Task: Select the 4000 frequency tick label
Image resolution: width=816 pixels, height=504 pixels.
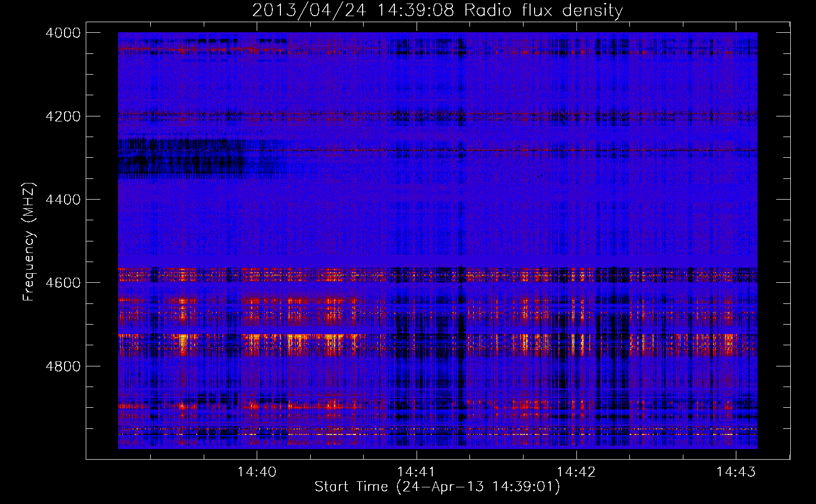Action: click(63, 33)
